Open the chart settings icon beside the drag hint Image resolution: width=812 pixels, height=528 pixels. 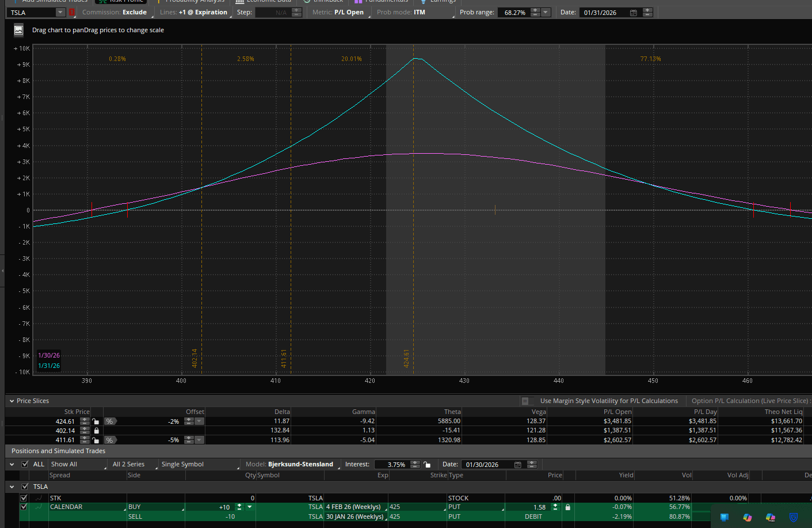[18, 30]
